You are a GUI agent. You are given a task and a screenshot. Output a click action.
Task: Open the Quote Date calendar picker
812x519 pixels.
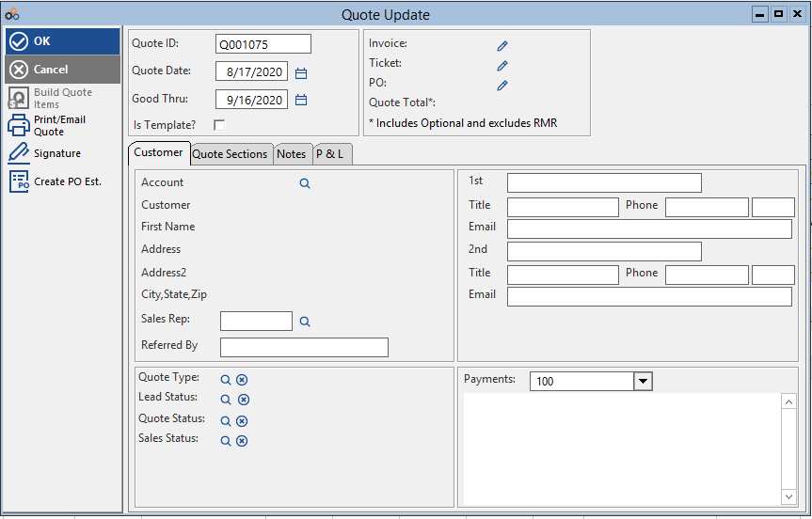(301, 73)
